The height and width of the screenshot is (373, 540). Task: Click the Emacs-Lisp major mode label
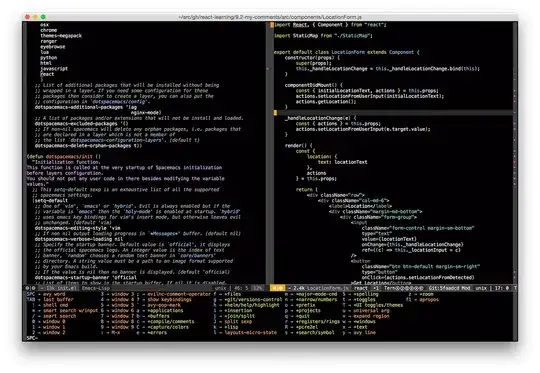(x=96, y=288)
